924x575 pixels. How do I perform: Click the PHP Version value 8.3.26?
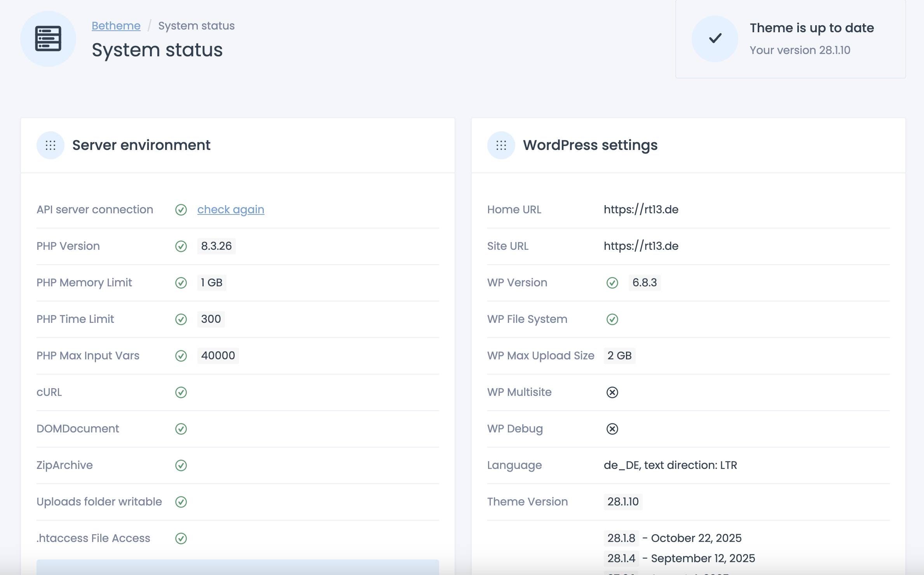pyautogui.click(x=216, y=246)
